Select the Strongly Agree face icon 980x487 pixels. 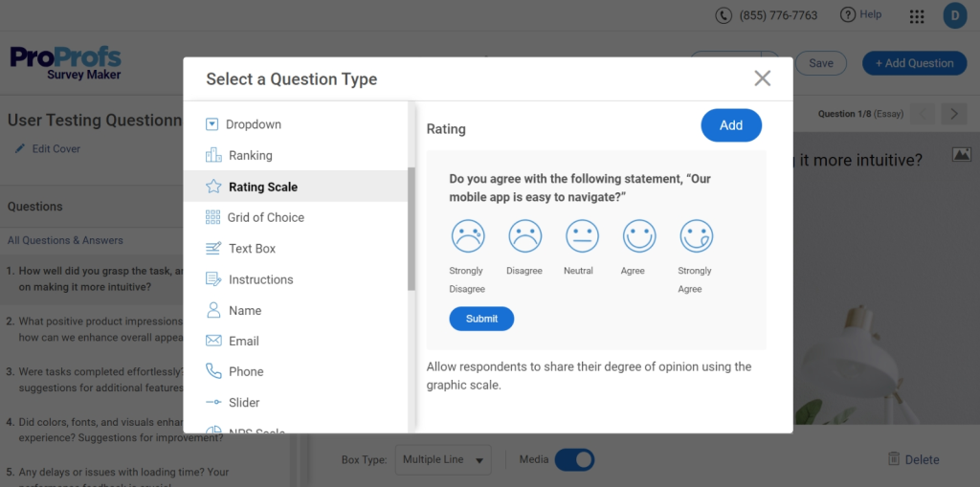(697, 236)
